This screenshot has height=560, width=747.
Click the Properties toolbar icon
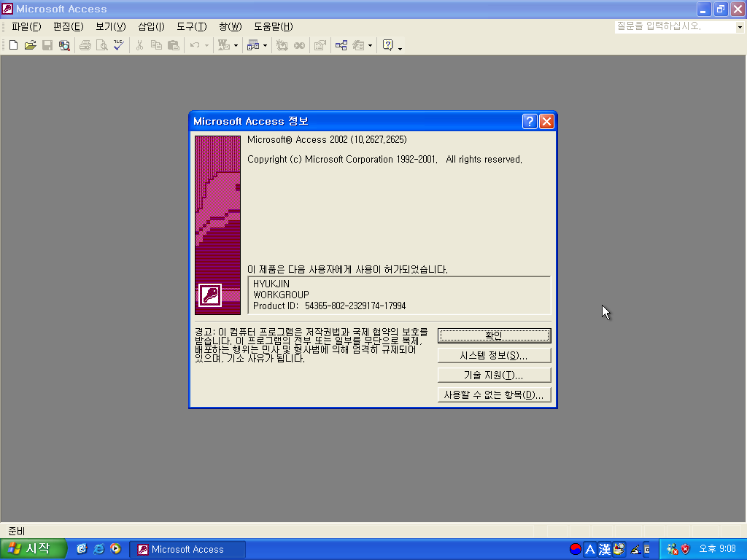(320, 45)
